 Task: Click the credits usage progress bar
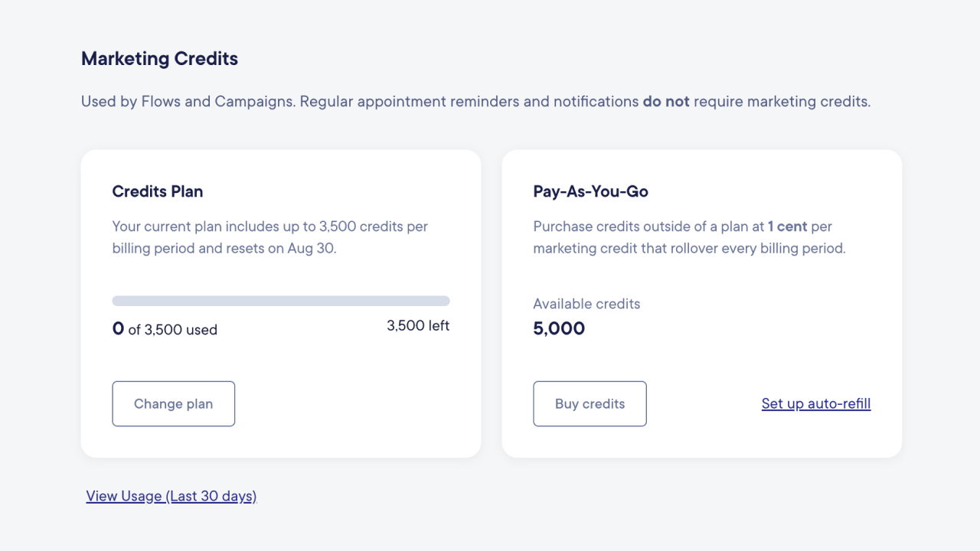point(281,301)
